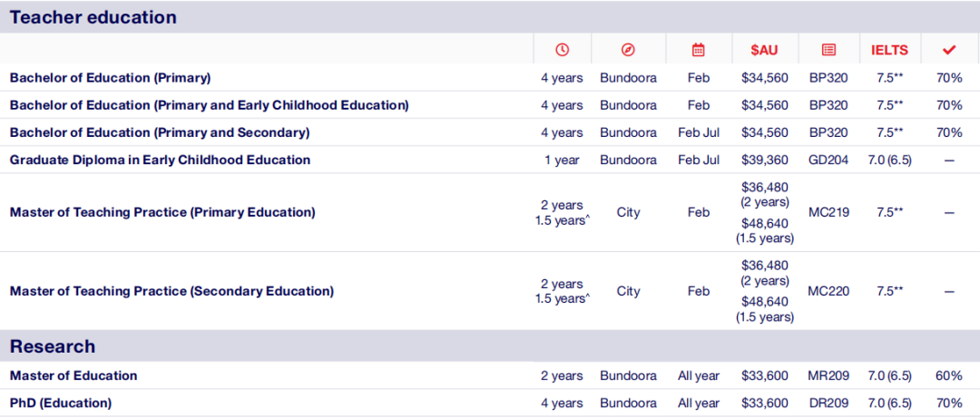Click the MC219 program code
This screenshot has height=417, width=980.
(x=828, y=212)
